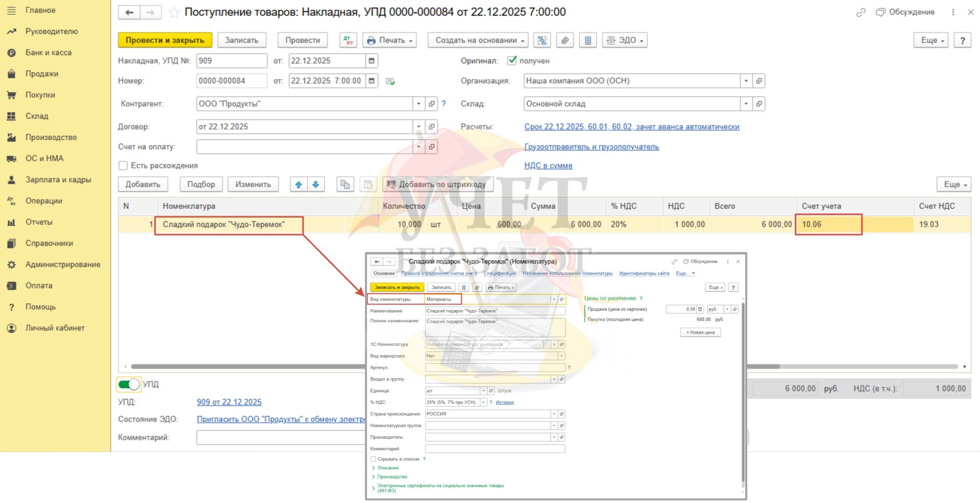Viewport: 980px width, 503px height.
Task: Expand the Склад field dropdown
Action: 746,104
